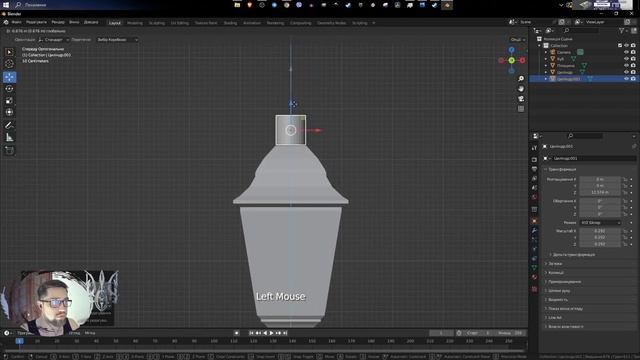The image size is (640, 360).
Task: Click the outliner filter funnel icon
Action: [622, 31]
